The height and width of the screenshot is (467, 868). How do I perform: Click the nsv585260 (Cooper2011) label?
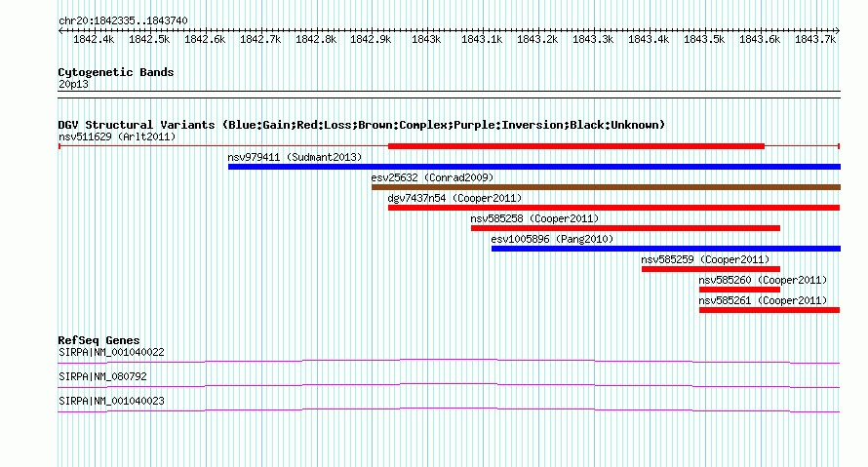click(x=763, y=280)
